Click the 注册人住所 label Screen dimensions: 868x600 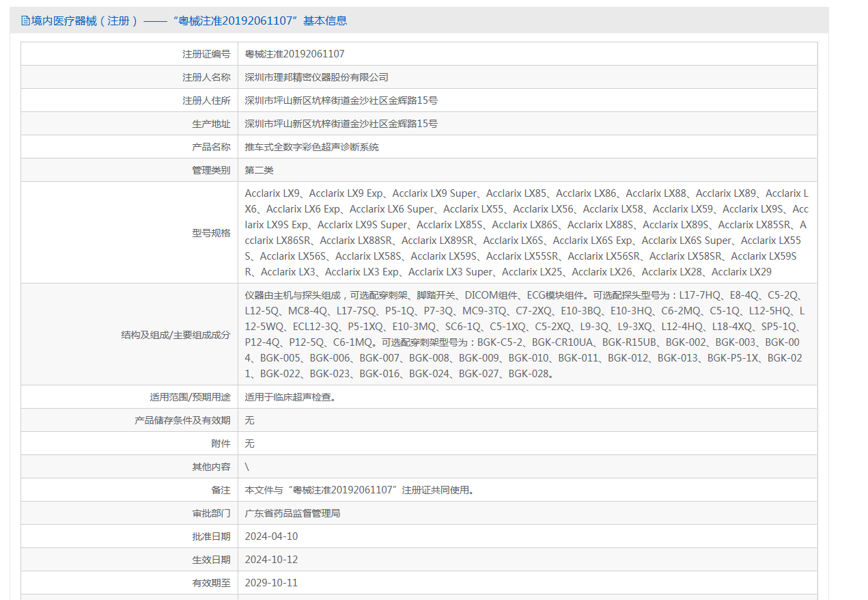[x=206, y=100]
